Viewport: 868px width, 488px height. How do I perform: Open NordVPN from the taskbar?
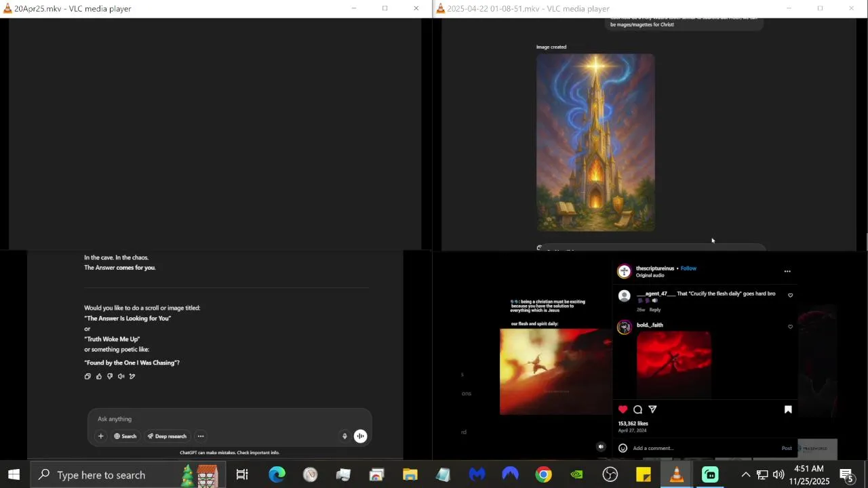pyautogui.click(x=510, y=474)
